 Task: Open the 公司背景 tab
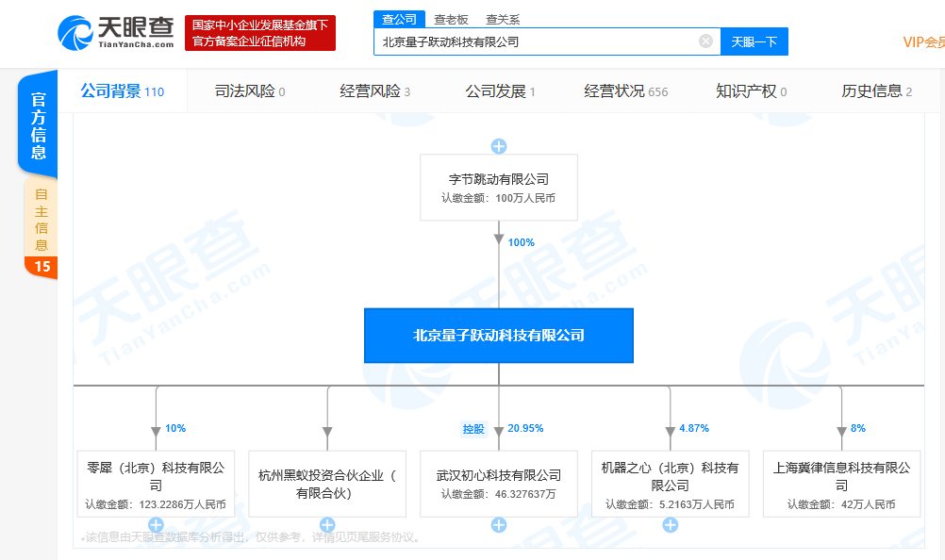(123, 91)
